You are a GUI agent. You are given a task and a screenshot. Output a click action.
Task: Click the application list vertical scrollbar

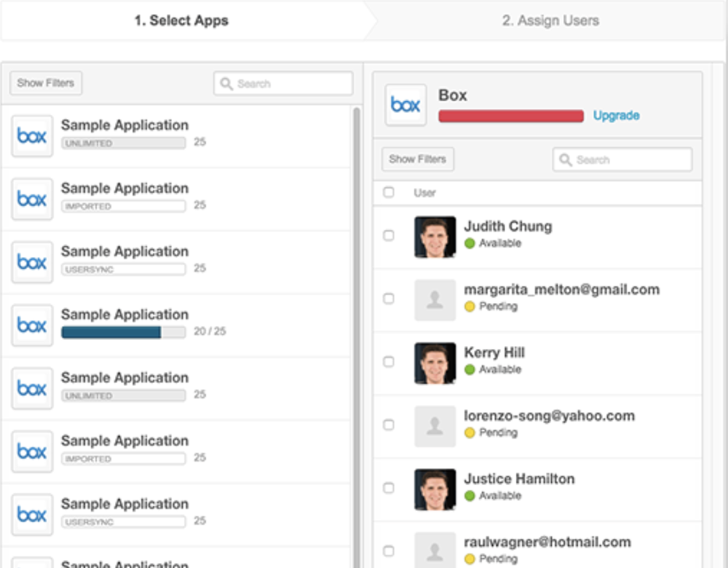357,337
